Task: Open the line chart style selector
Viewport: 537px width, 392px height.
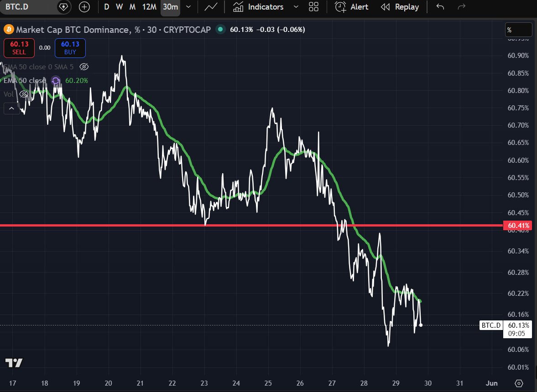Action: point(211,7)
